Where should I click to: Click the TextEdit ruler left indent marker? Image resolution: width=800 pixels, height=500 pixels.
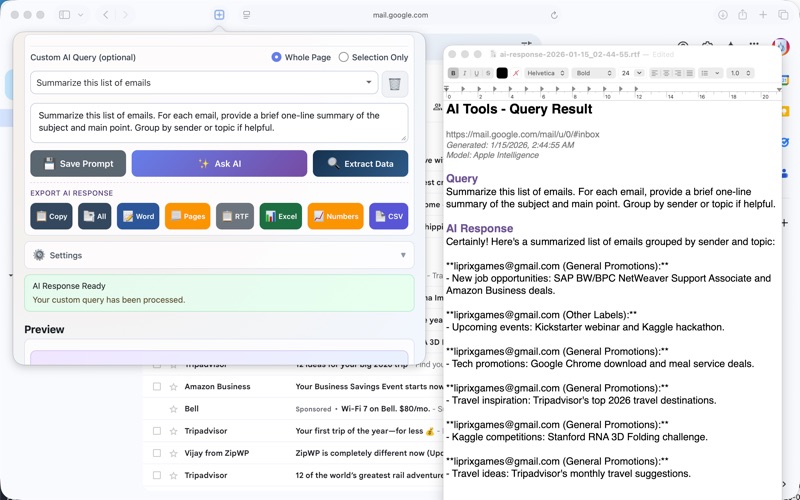coord(447,89)
